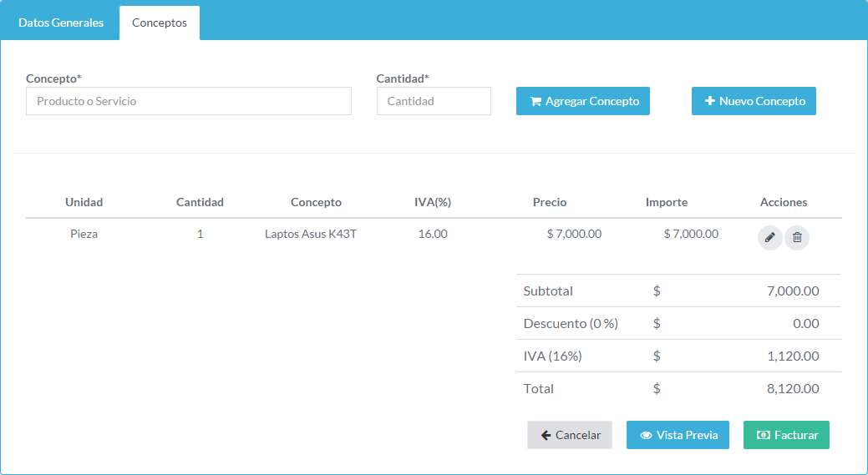Click the back arrow icon on Cancelar
This screenshot has height=475, width=868.
(546, 435)
